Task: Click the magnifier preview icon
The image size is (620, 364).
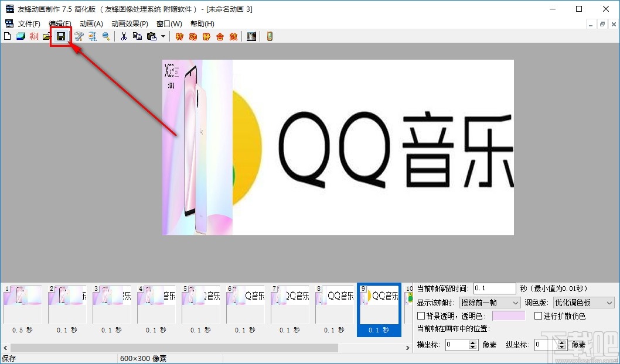Action: (x=105, y=36)
